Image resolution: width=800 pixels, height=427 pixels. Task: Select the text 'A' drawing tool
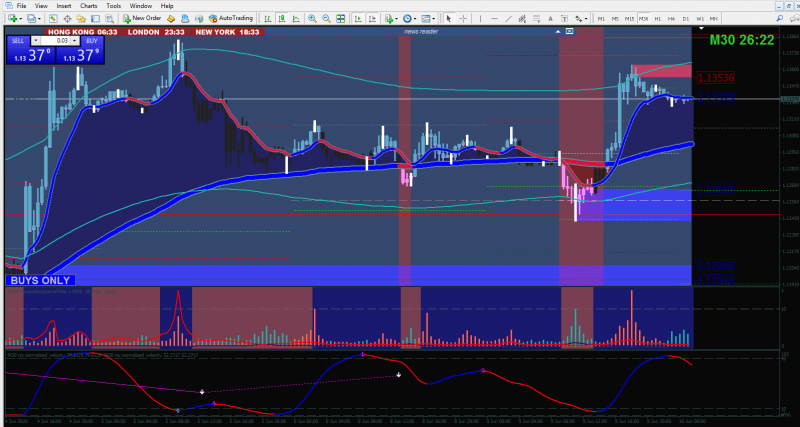[551, 18]
